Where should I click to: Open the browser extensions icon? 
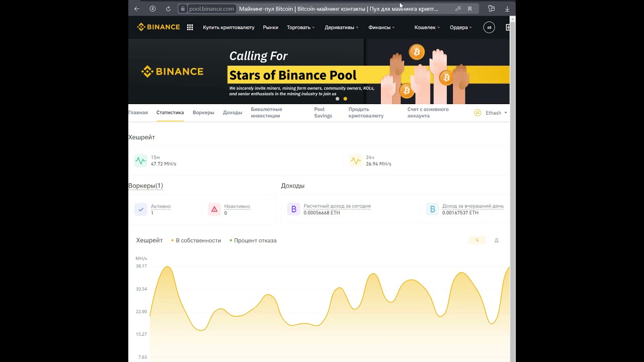coord(492,9)
